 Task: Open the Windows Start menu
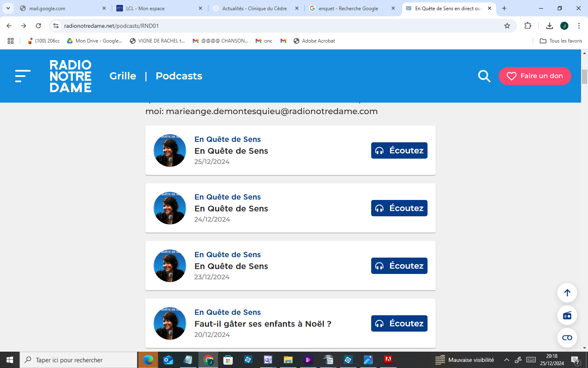coord(10,360)
